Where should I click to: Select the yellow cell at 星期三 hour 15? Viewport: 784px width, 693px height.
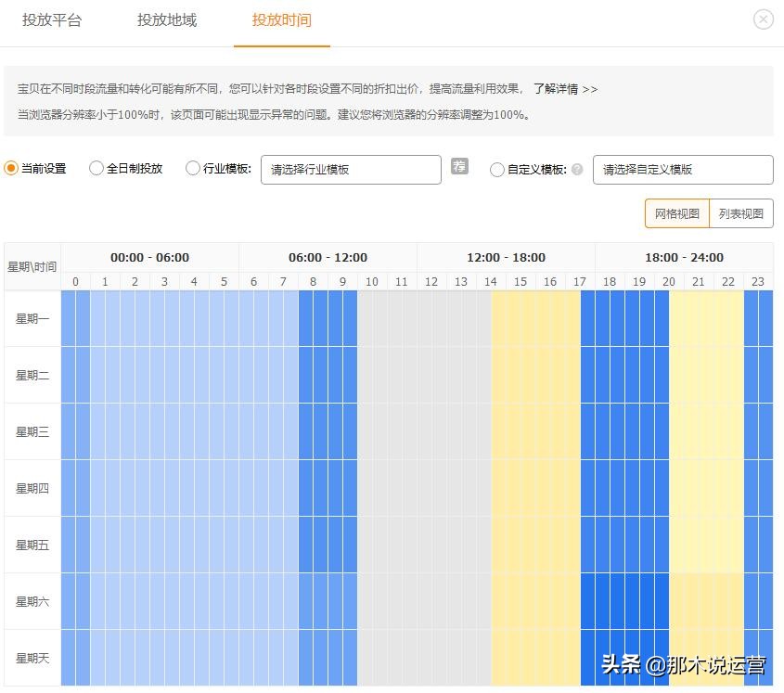point(520,431)
